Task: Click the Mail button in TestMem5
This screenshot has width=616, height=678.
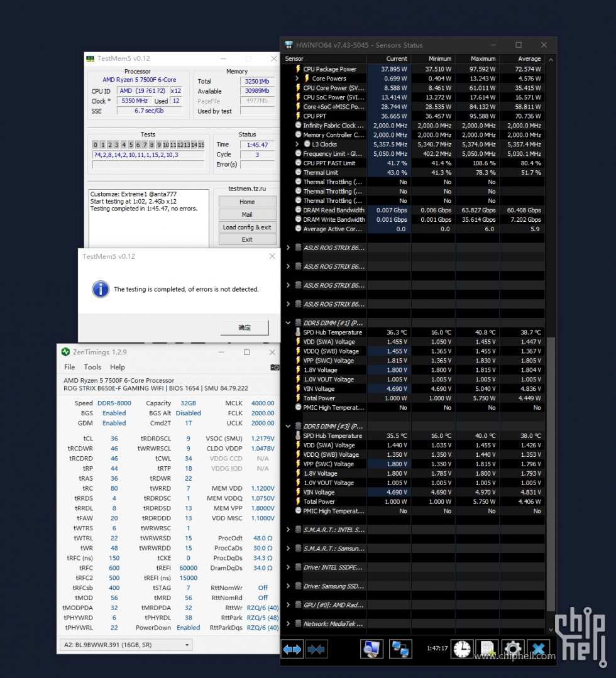Action: pos(247,214)
